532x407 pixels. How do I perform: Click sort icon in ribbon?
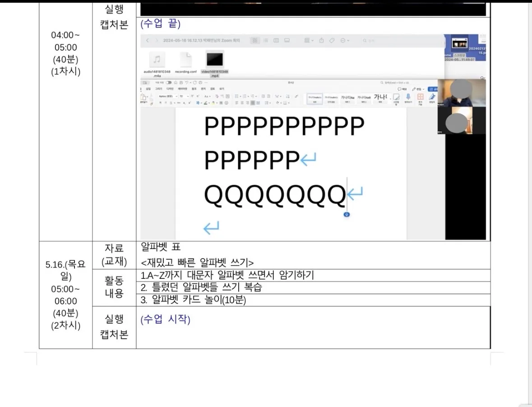point(288,96)
